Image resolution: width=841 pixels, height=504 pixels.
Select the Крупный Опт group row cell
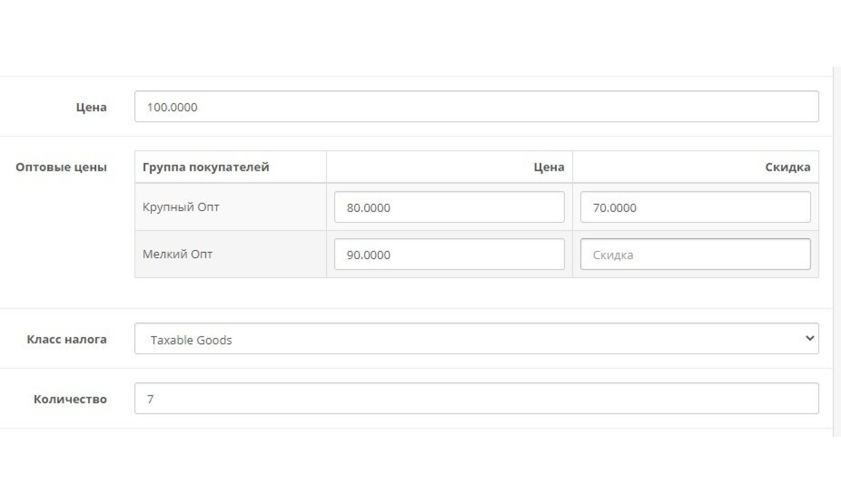tap(181, 207)
